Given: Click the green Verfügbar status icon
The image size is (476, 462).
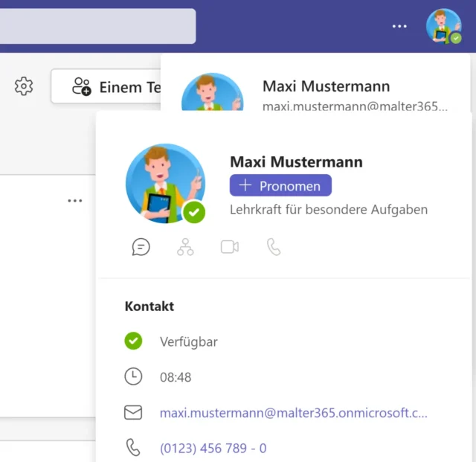Looking at the screenshot, I should point(133,341).
